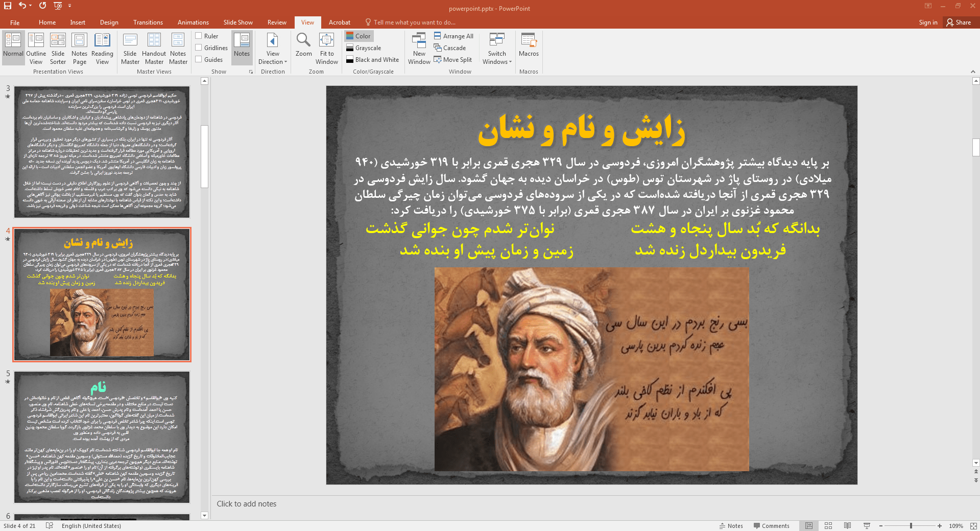Click Sign in link
The image size is (980, 531).
(928, 22)
